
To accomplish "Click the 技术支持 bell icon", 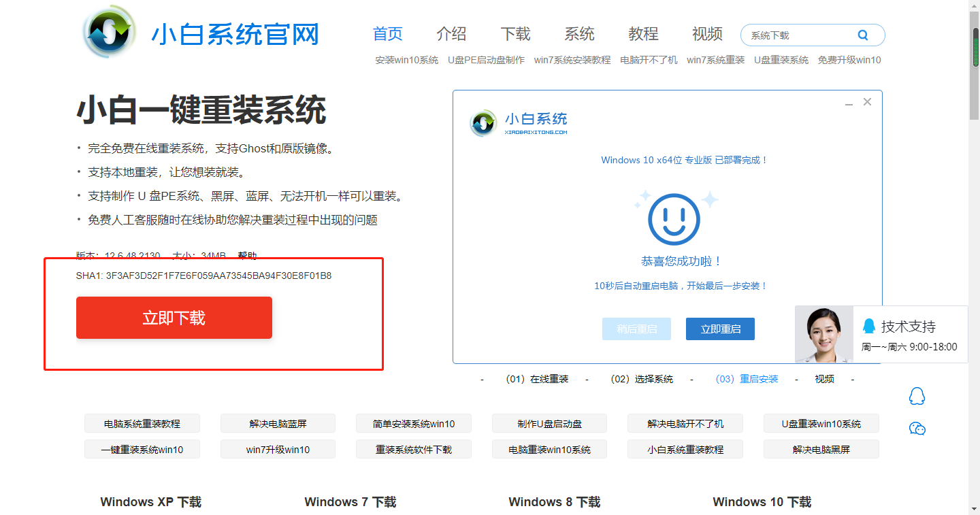I will (x=870, y=326).
